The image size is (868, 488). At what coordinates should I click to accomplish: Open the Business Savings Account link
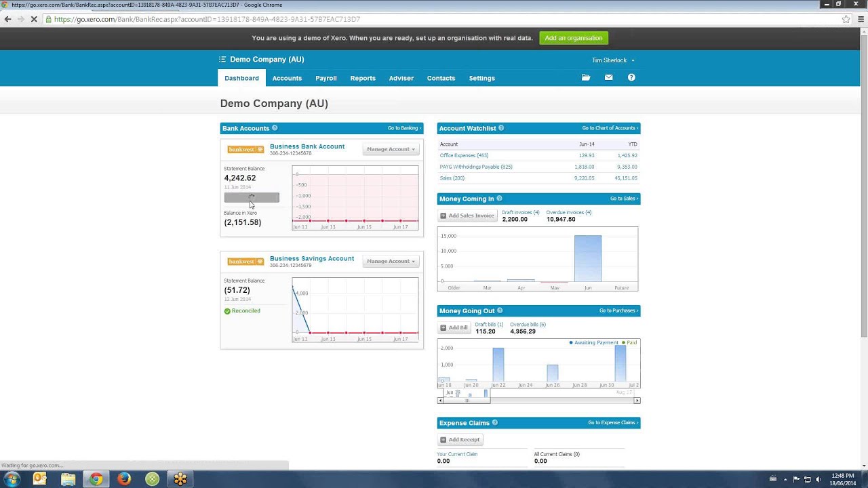pos(312,258)
